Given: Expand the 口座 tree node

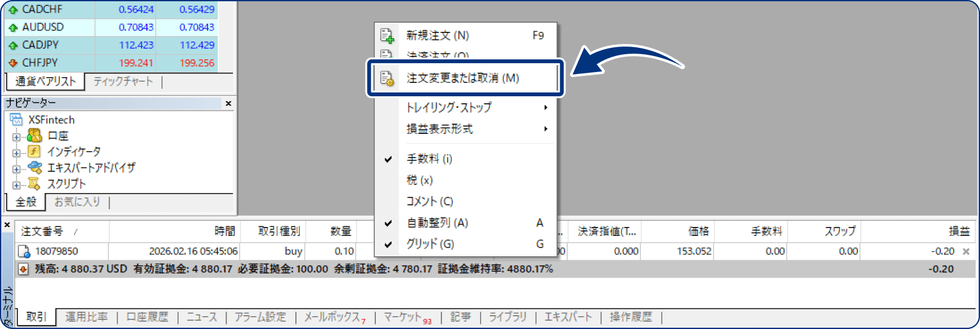Looking at the screenshot, I should click(x=17, y=136).
